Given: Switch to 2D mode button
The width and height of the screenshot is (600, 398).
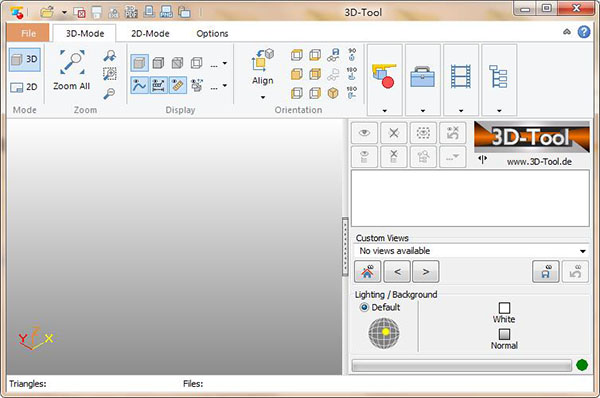Looking at the screenshot, I should pos(24,87).
